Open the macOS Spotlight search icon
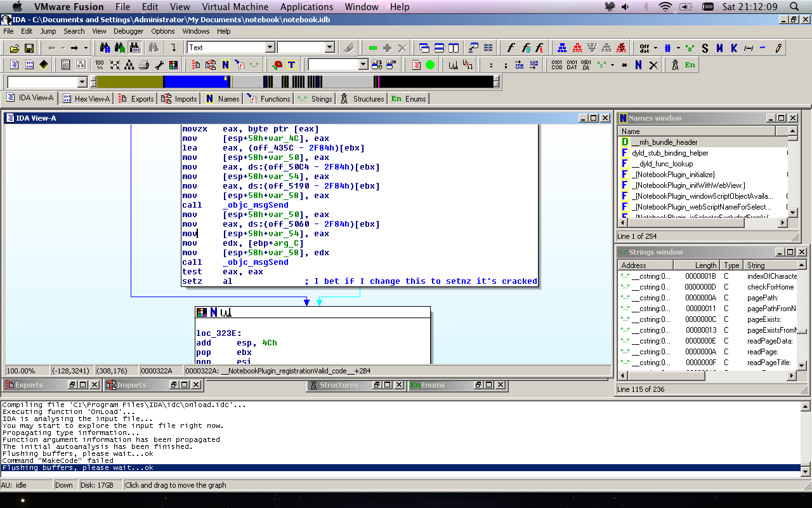Image resolution: width=812 pixels, height=508 pixels. coord(795,7)
